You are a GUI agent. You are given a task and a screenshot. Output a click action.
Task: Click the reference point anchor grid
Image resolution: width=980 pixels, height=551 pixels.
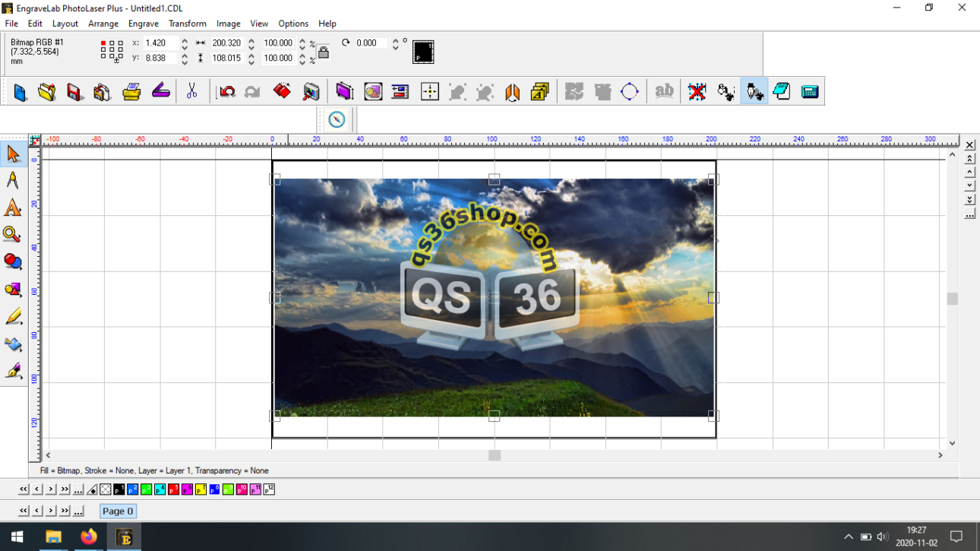pos(112,50)
